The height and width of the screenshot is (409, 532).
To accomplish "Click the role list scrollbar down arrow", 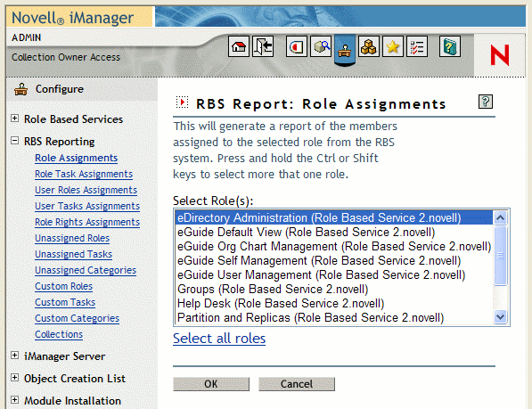I will [x=501, y=316].
